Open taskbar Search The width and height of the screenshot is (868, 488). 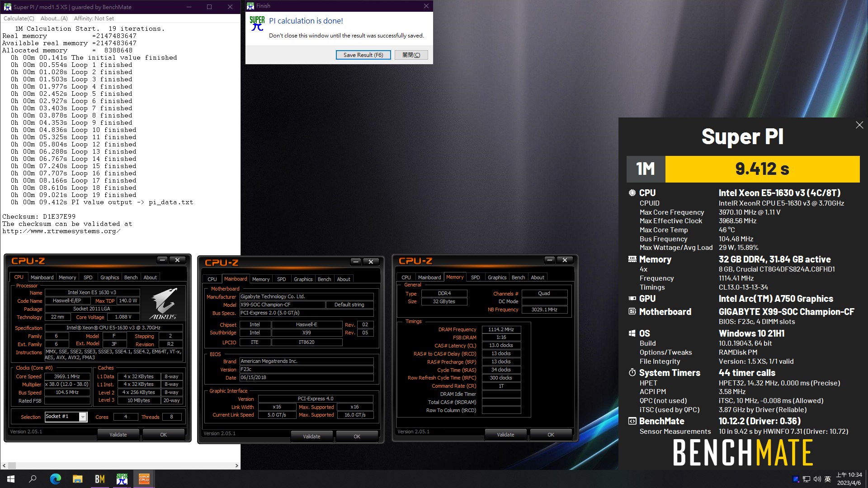[33, 479]
